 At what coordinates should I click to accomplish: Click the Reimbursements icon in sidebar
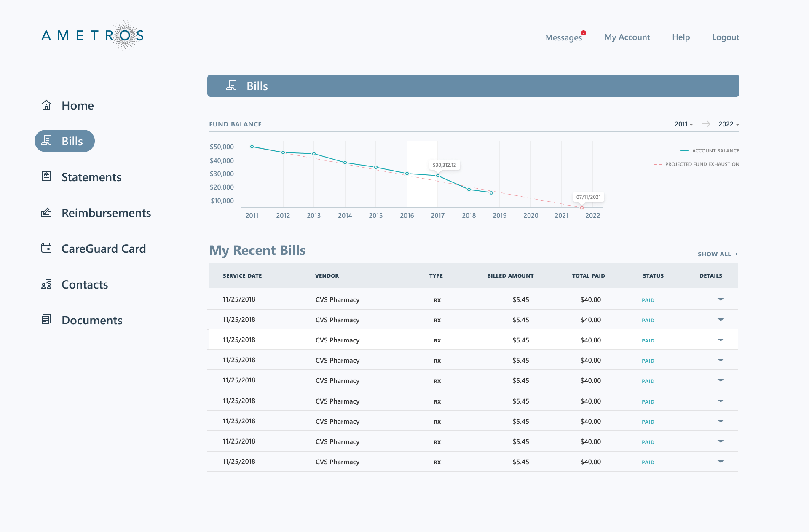coord(46,212)
